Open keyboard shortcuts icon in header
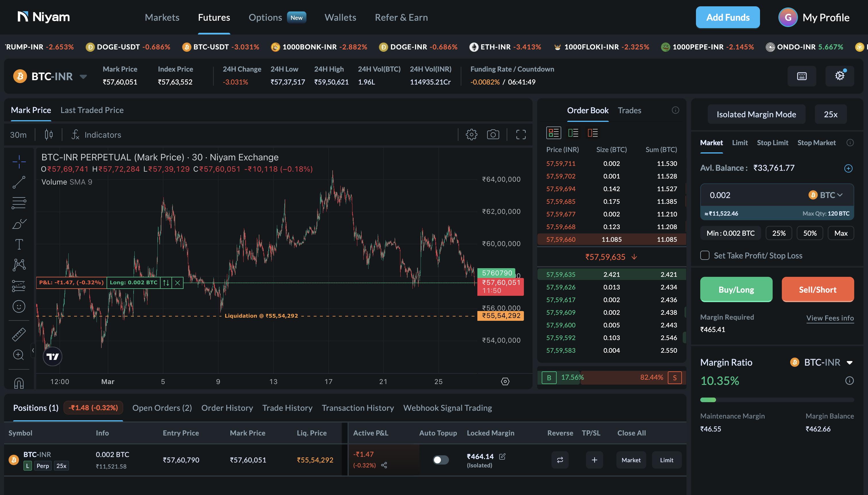The height and width of the screenshot is (495, 868). (x=802, y=76)
